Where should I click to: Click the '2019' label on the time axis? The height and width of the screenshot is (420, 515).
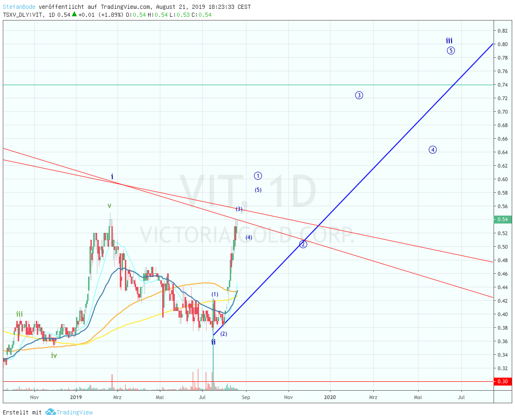click(x=76, y=397)
